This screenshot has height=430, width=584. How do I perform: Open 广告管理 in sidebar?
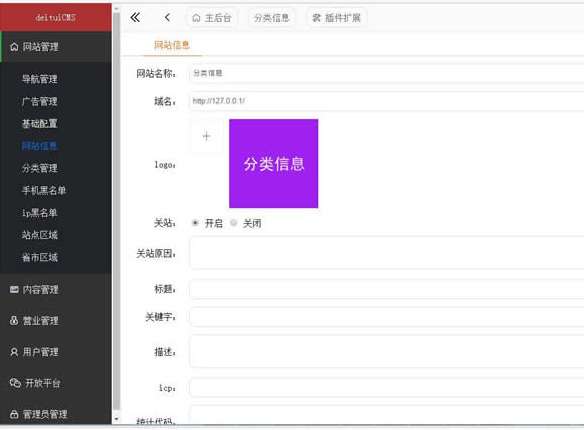tap(39, 101)
